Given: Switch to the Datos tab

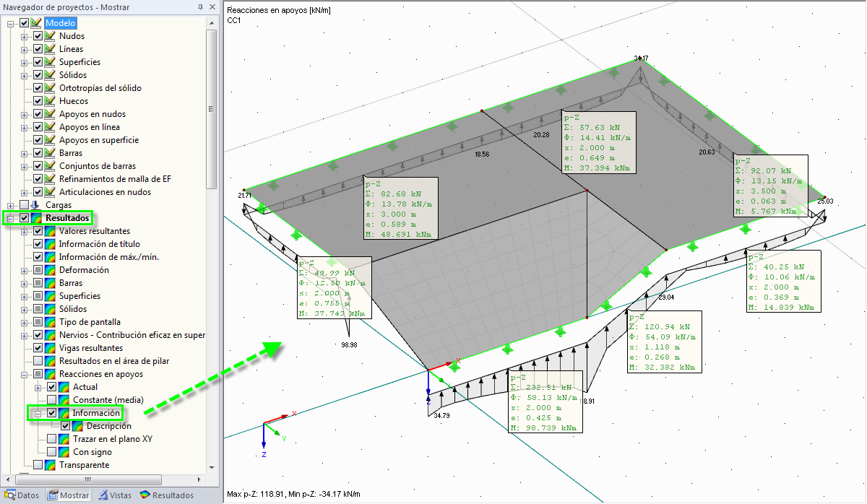Looking at the screenshot, I should (22, 495).
